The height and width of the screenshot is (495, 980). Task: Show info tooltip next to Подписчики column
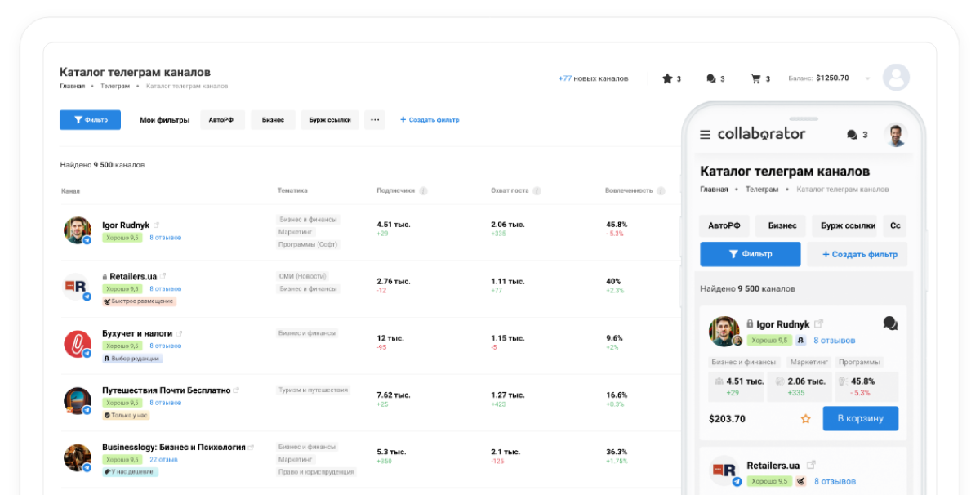point(423,190)
